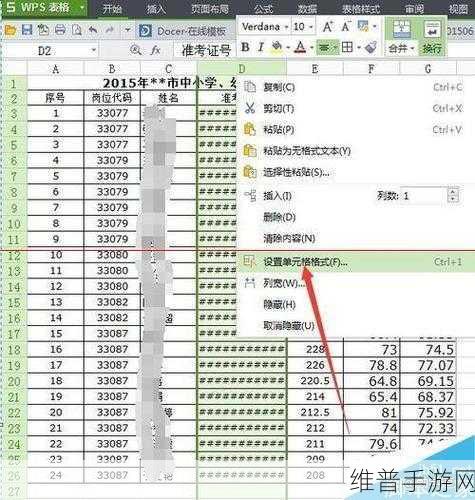This screenshot has width=475, height=500.
Task: Apply the red font color A
Action: 301,48
